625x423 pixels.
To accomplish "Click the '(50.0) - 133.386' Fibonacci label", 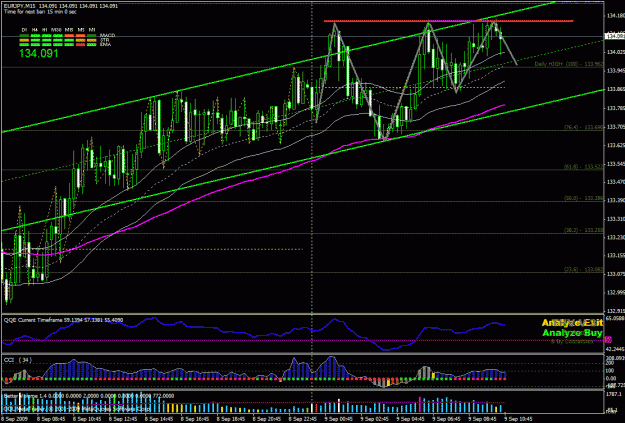I will pos(584,198).
